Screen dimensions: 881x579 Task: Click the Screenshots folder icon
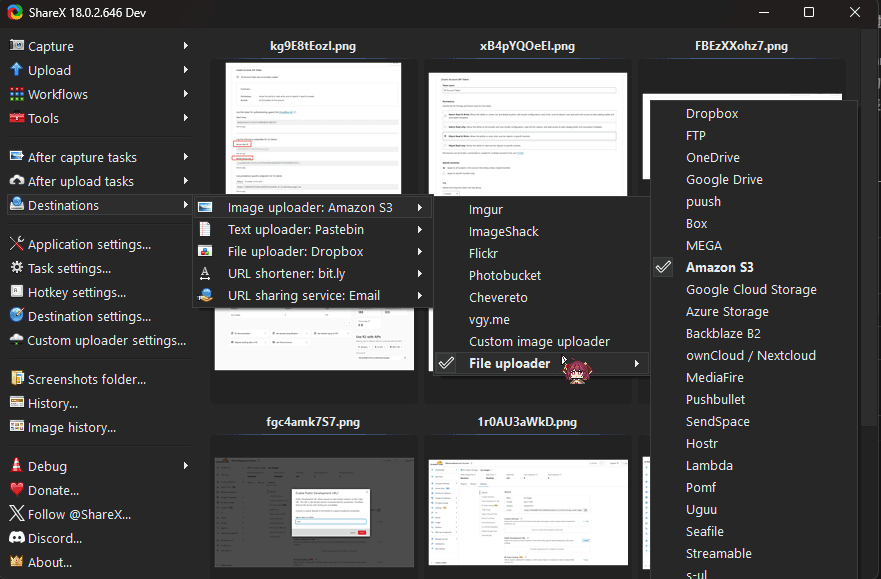(17, 379)
